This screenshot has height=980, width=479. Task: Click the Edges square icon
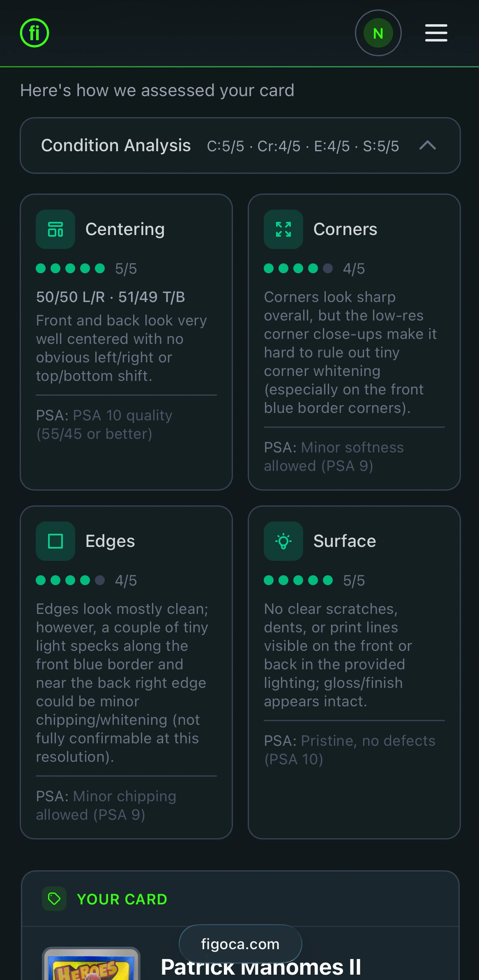[55, 541]
